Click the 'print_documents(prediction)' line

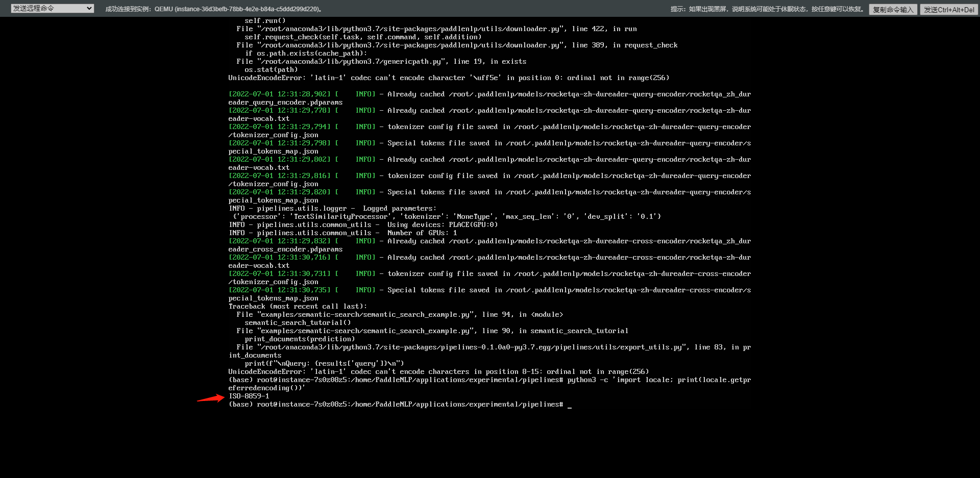point(300,339)
